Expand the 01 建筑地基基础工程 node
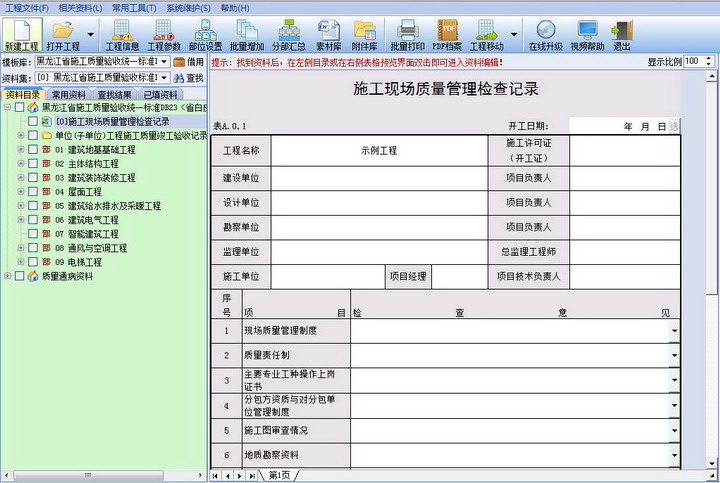Image resolution: width=720 pixels, height=483 pixels. tap(21, 150)
